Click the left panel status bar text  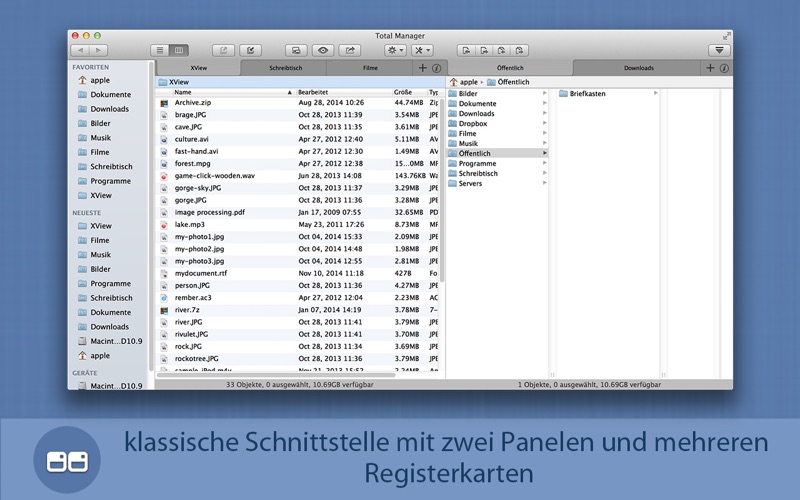click(299, 385)
